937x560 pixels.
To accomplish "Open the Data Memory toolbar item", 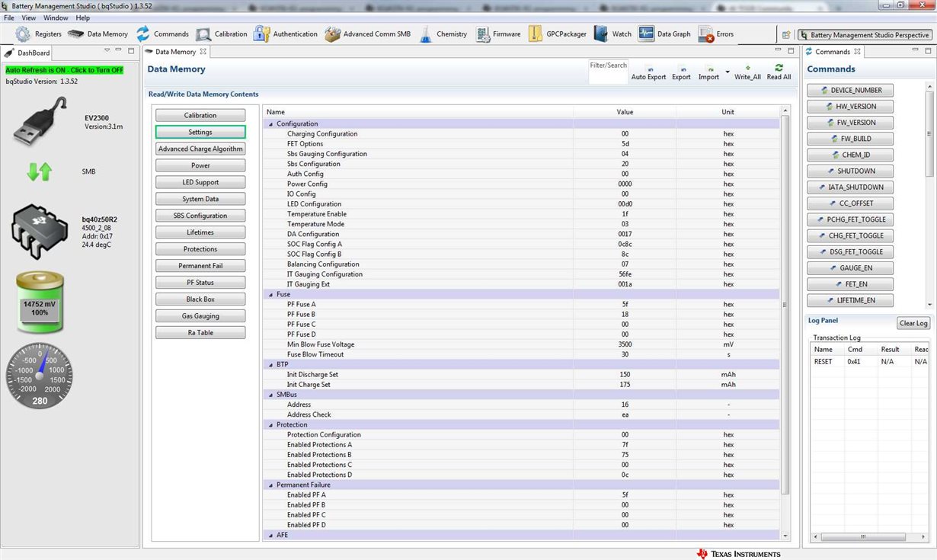I will tap(98, 34).
